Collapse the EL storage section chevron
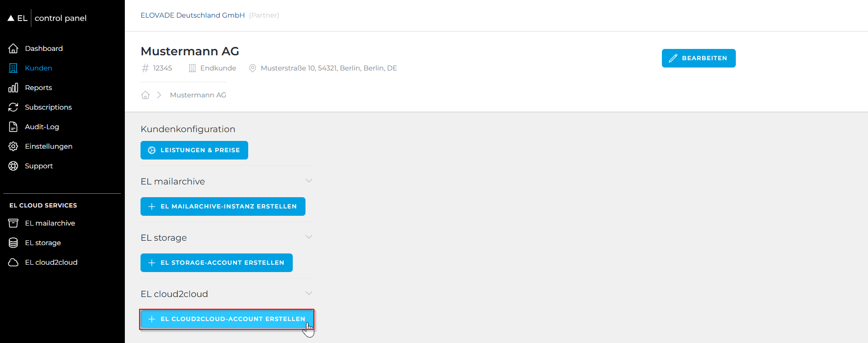Viewport: 868px width, 343px height. pyautogui.click(x=308, y=237)
